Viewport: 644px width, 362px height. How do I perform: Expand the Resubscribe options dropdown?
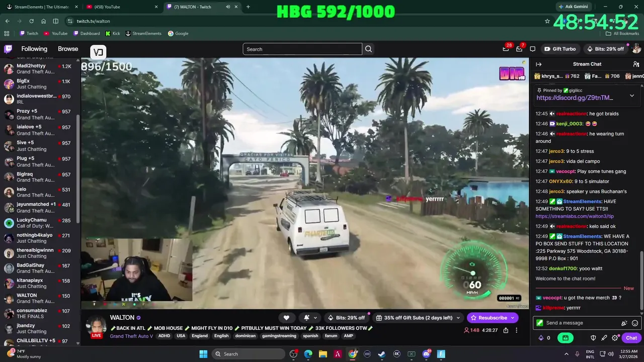click(513, 318)
